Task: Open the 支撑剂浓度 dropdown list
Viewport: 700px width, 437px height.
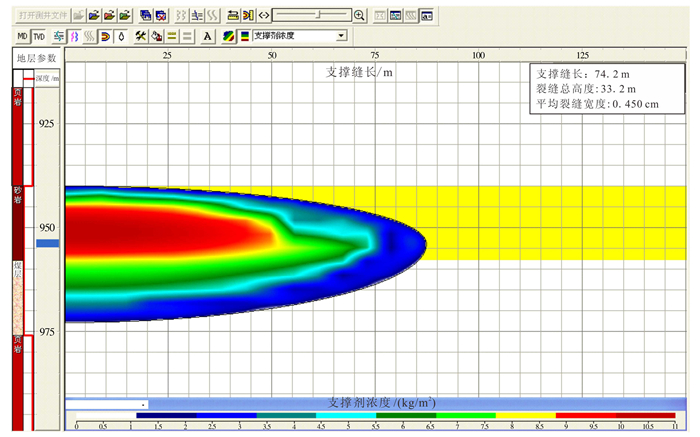Action: pyautogui.click(x=341, y=36)
